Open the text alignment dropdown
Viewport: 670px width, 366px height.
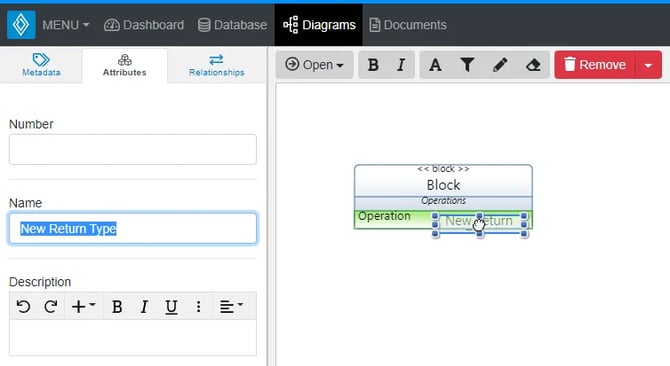(231, 306)
